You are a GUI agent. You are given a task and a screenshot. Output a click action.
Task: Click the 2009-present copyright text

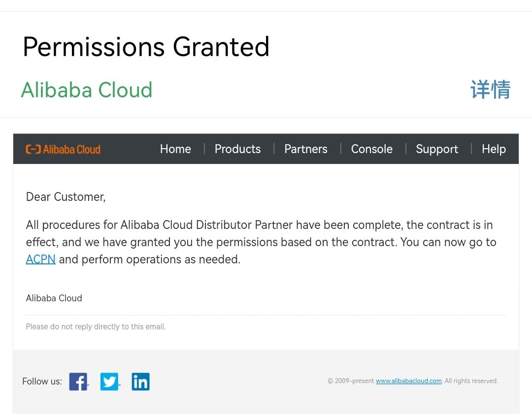click(351, 381)
